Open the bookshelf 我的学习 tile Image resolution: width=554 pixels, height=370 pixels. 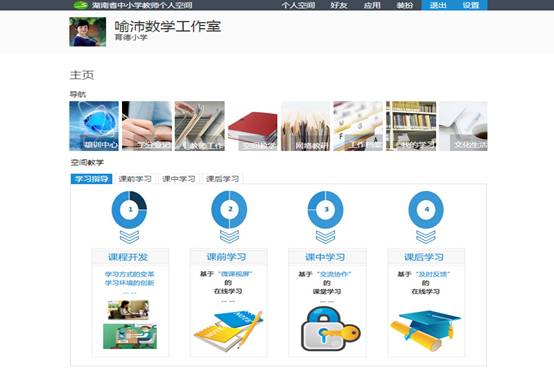[x=411, y=126]
